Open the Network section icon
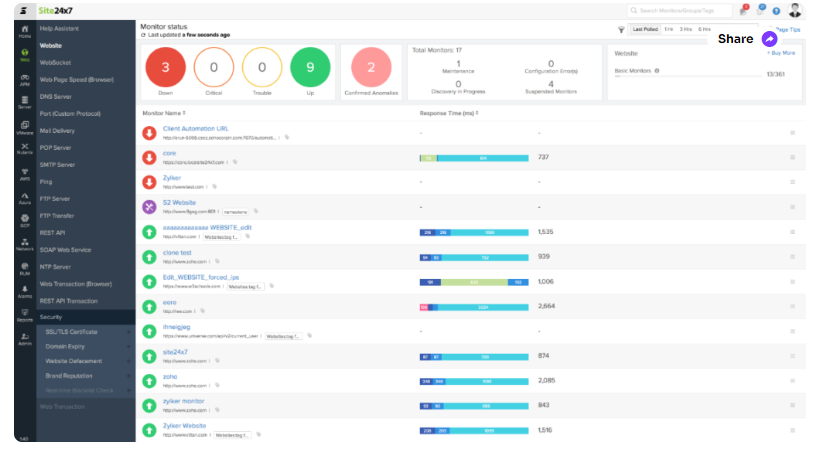840x456 pixels. (25, 244)
